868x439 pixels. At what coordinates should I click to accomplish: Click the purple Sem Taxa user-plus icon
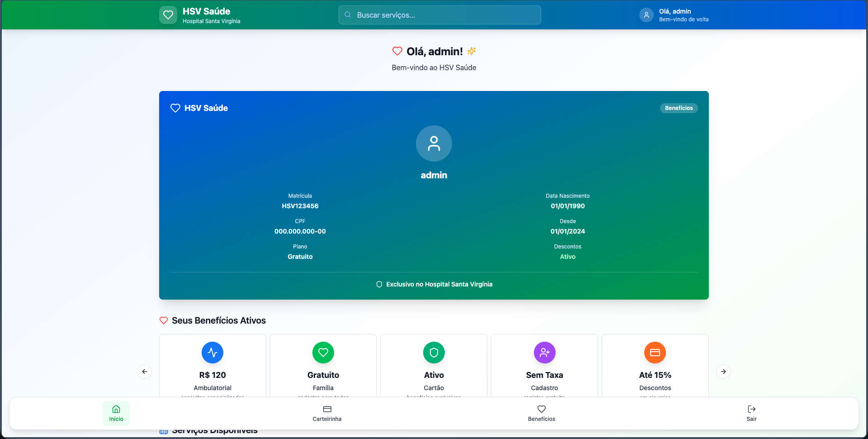pyautogui.click(x=544, y=353)
